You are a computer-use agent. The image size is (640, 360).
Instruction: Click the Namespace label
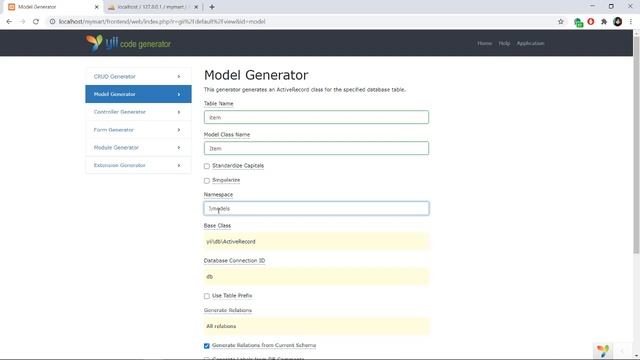click(218, 195)
